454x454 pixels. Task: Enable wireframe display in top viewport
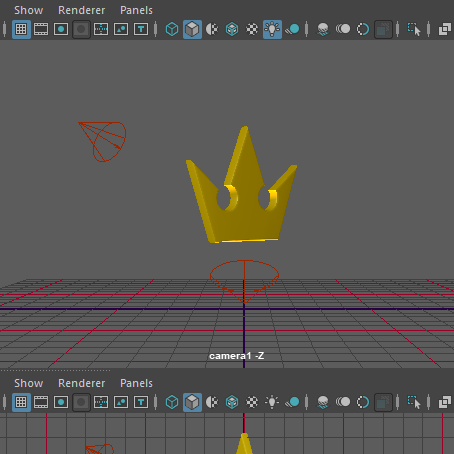click(x=172, y=29)
